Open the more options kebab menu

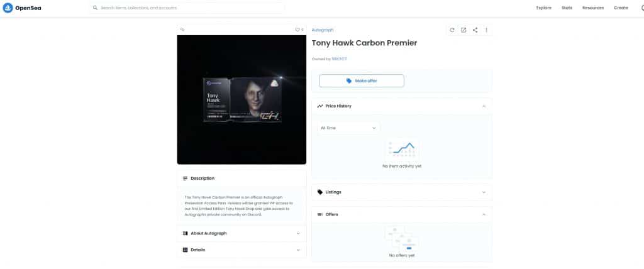[x=486, y=30]
